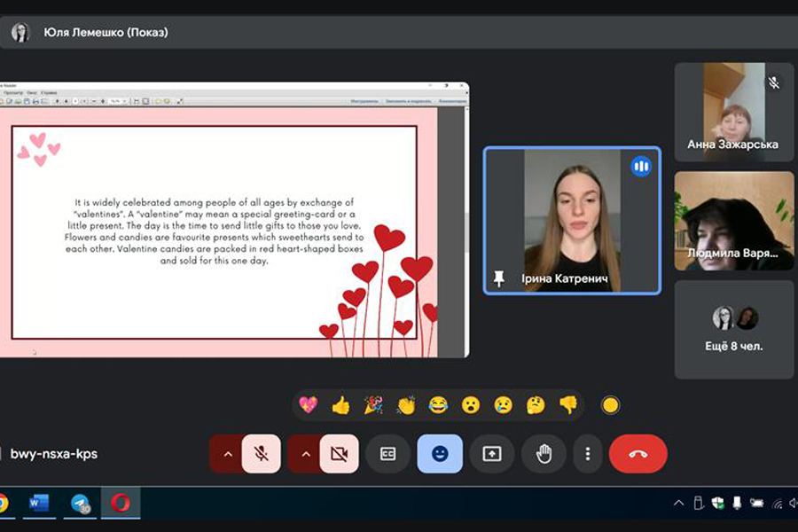Raise hand in the meeting
Screen dimensions: 798x532
544,454
